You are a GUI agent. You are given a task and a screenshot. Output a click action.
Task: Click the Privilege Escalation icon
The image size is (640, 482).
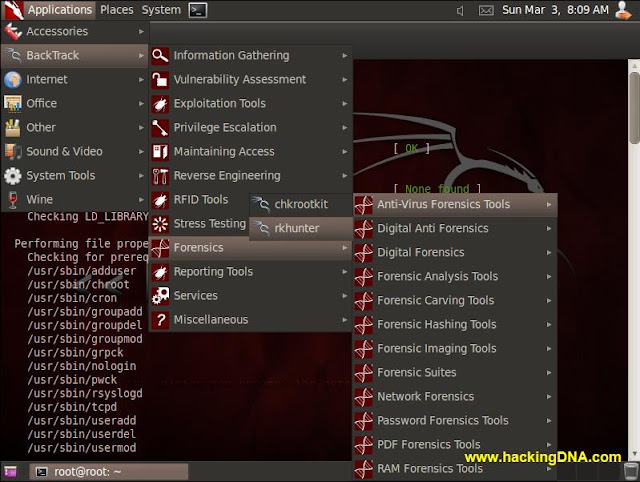coord(160,128)
